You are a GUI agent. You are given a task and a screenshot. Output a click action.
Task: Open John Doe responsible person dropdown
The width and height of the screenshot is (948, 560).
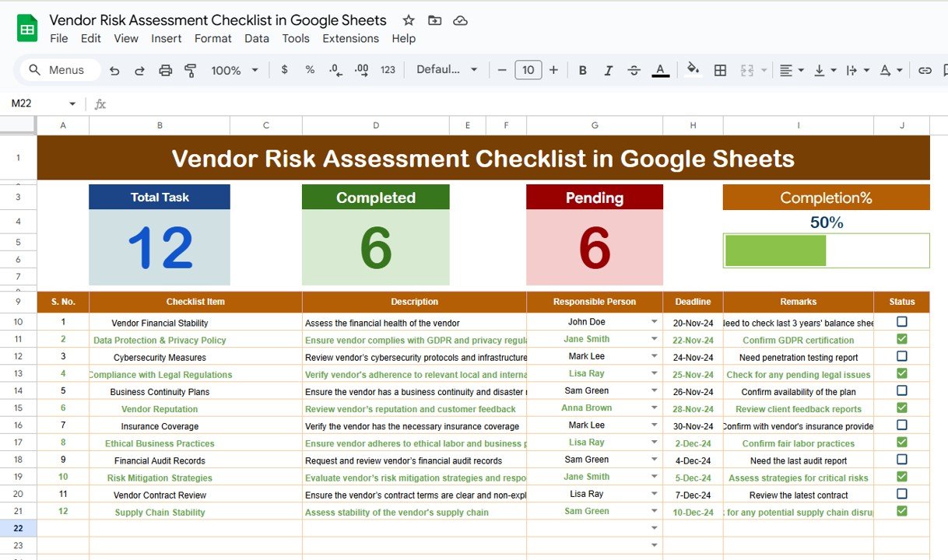click(x=655, y=321)
